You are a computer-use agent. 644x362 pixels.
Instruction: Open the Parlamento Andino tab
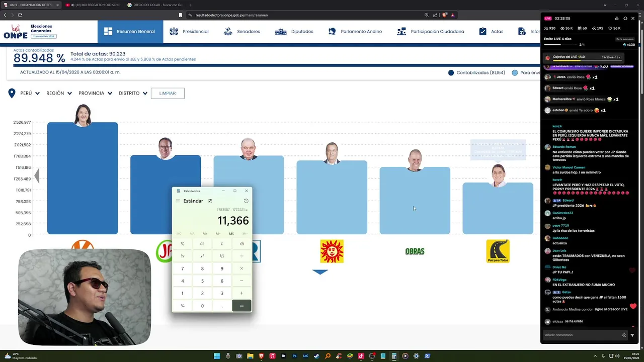click(355, 31)
